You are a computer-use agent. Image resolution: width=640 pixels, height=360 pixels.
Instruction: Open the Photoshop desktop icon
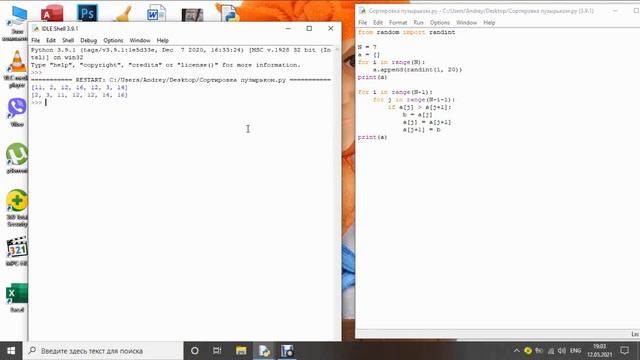87,12
